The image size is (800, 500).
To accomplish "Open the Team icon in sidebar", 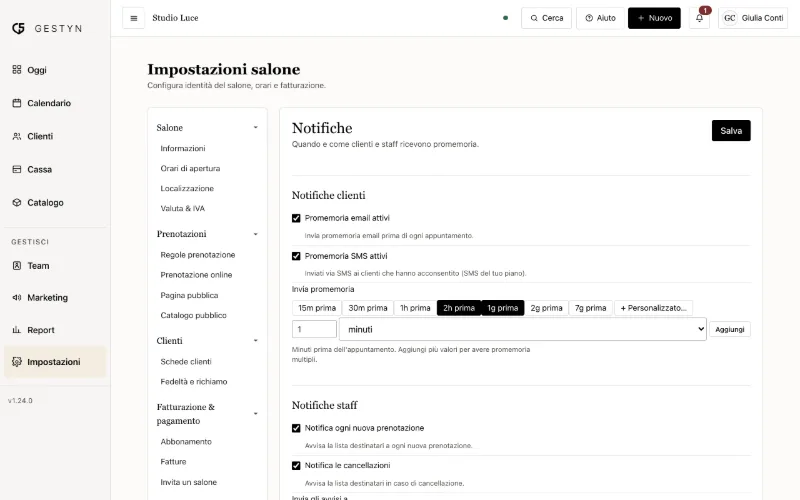I will tap(17, 265).
